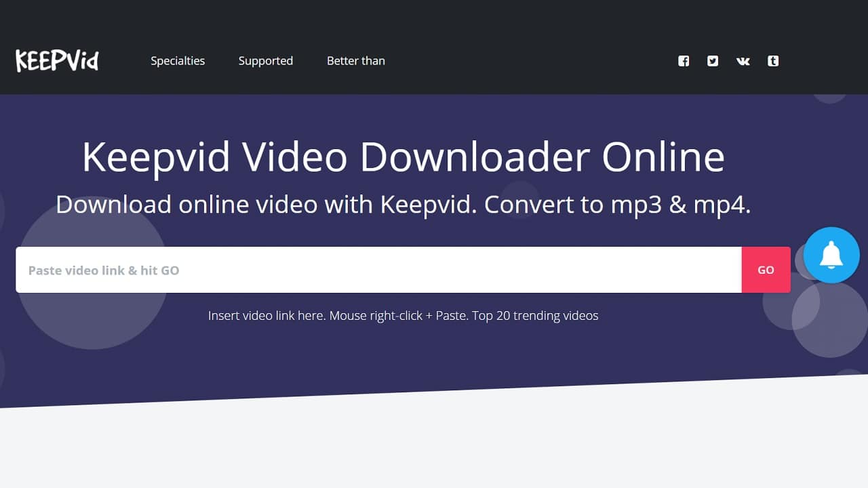Open the Specialties menu item

pos(178,61)
